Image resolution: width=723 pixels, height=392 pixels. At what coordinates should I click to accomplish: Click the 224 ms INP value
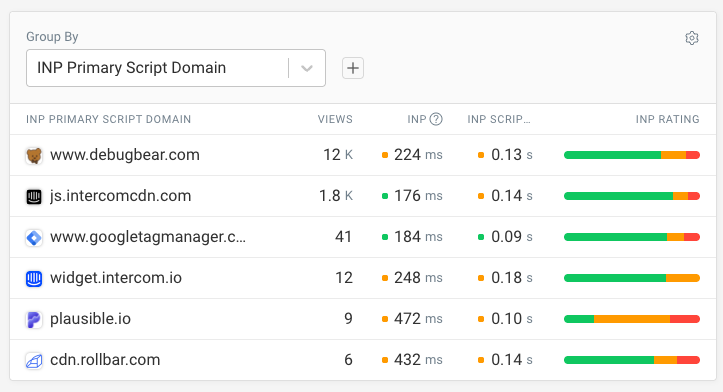click(418, 155)
